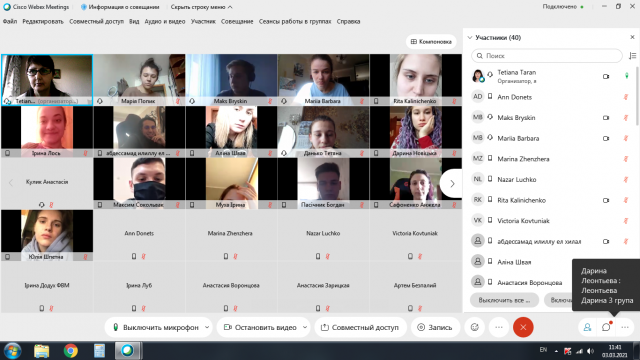Click Mariia Barbara camera icon in list

tap(606, 138)
